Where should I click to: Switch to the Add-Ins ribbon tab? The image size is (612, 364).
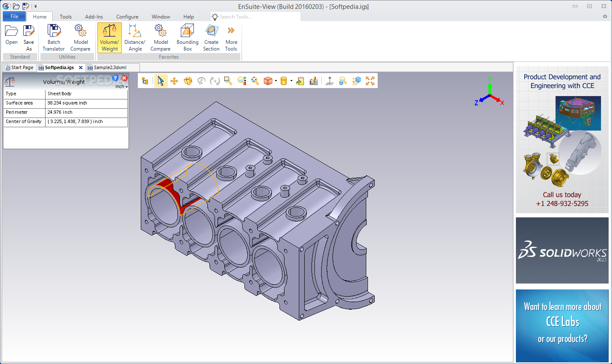pos(94,17)
